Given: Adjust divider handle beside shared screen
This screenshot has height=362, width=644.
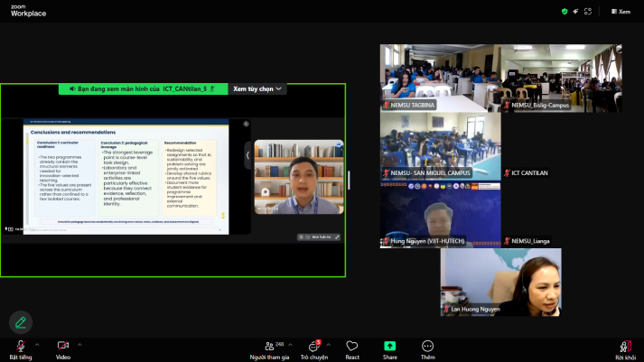Looking at the screenshot, I should [x=349, y=181].
